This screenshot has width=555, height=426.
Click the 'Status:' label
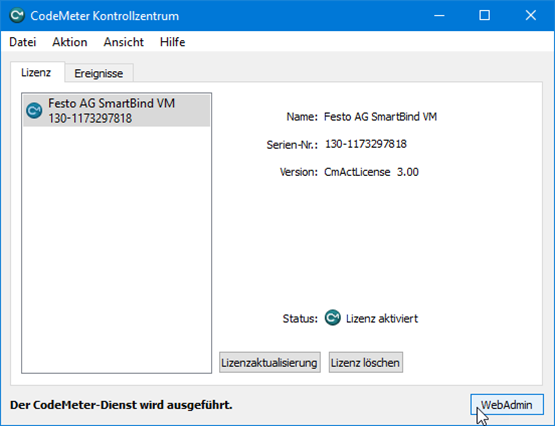pyautogui.click(x=300, y=318)
